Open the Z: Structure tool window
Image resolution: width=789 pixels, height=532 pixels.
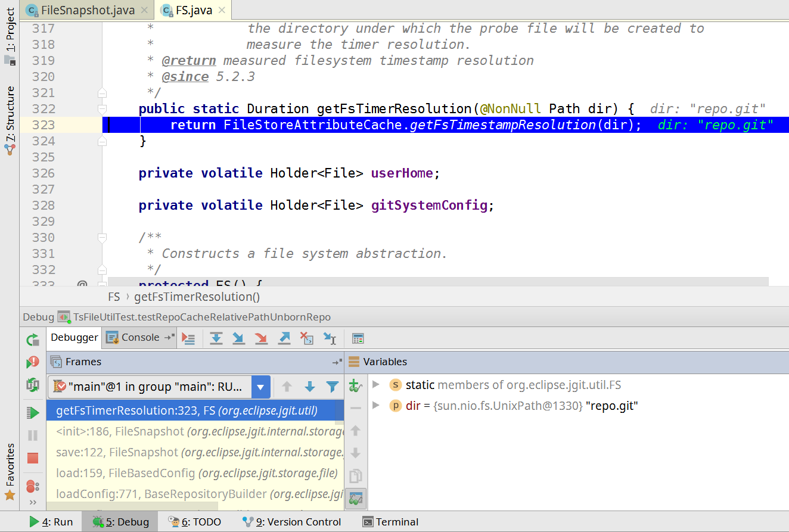tap(10, 121)
